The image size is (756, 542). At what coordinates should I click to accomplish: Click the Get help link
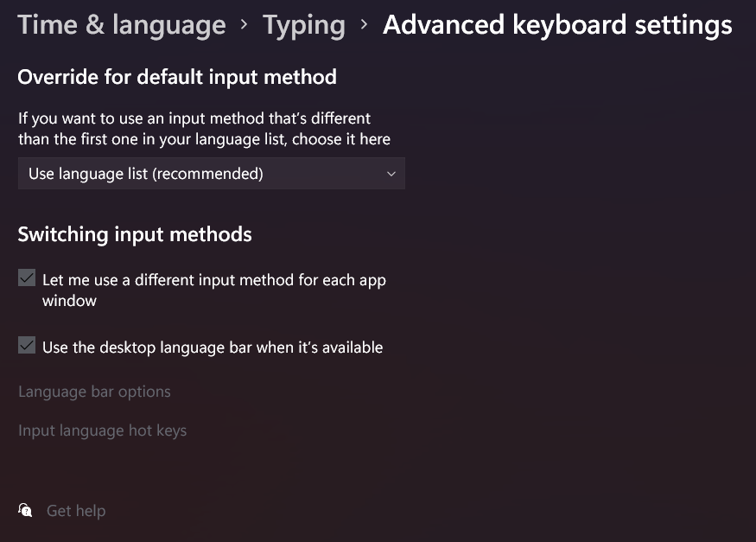click(x=76, y=510)
